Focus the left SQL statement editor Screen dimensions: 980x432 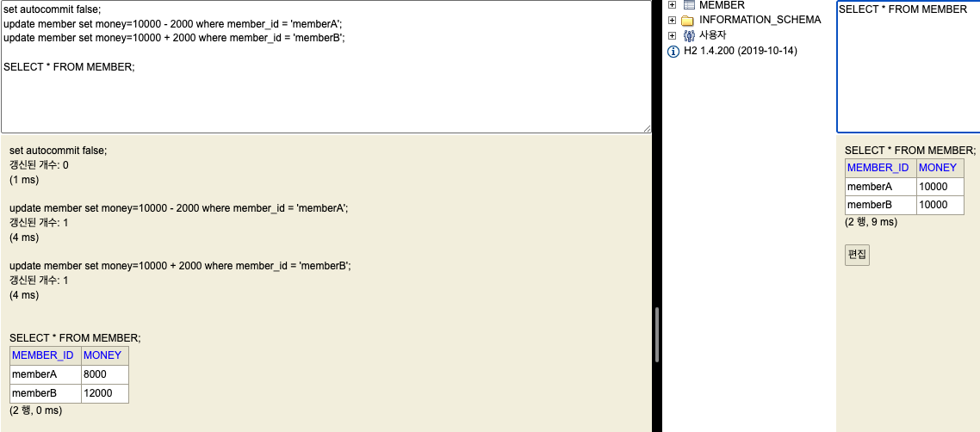(x=326, y=67)
